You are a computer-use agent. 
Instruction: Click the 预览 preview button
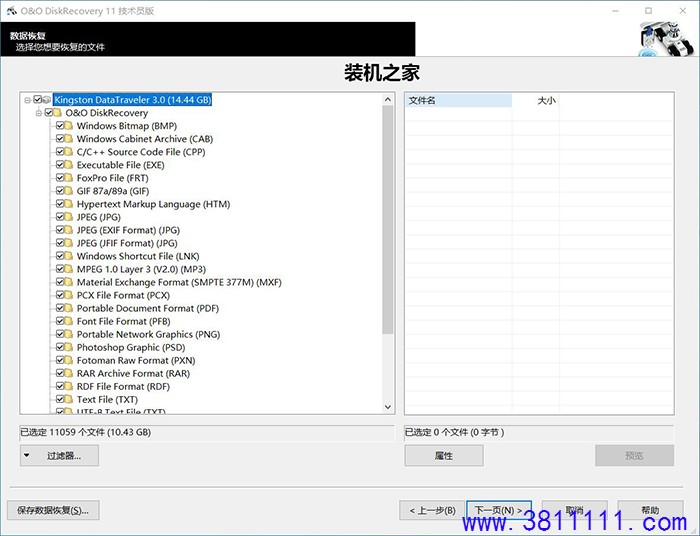[x=634, y=456]
